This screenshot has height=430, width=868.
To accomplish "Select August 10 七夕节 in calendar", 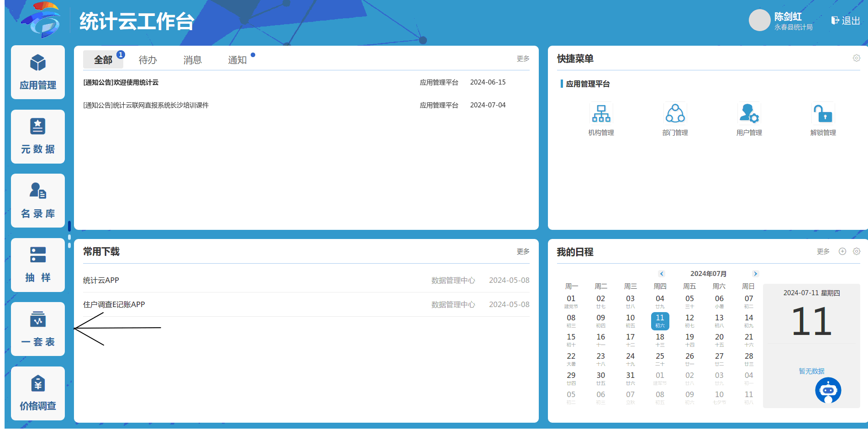I will pyautogui.click(x=719, y=398).
